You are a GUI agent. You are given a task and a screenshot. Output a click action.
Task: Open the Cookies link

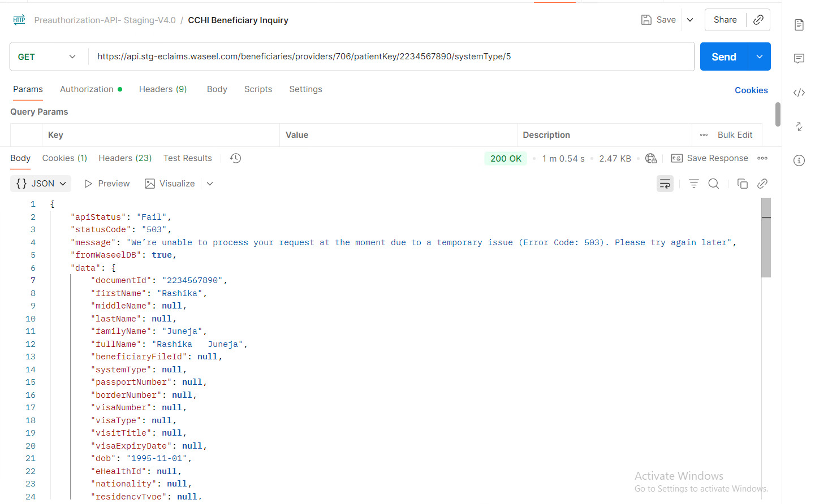click(x=751, y=90)
